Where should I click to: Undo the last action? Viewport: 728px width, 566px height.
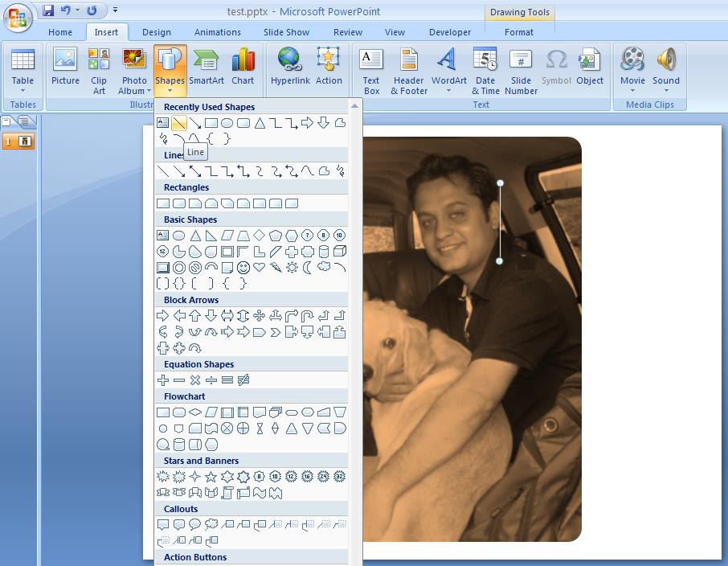click(66, 10)
